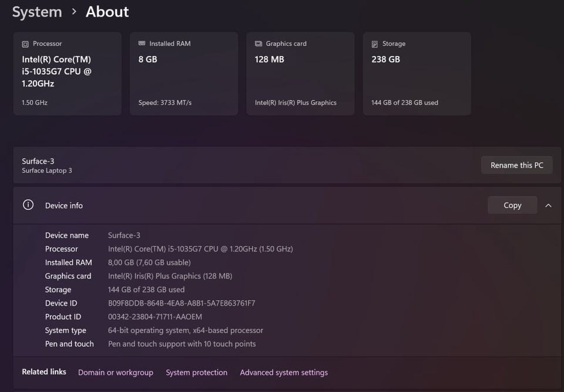564x392 pixels.
Task: Click the Surface-3 value in the Device name row
Action: tap(124, 236)
